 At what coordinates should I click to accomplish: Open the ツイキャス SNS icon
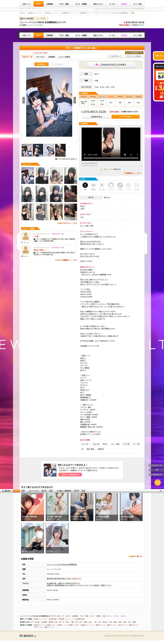(111, 186)
